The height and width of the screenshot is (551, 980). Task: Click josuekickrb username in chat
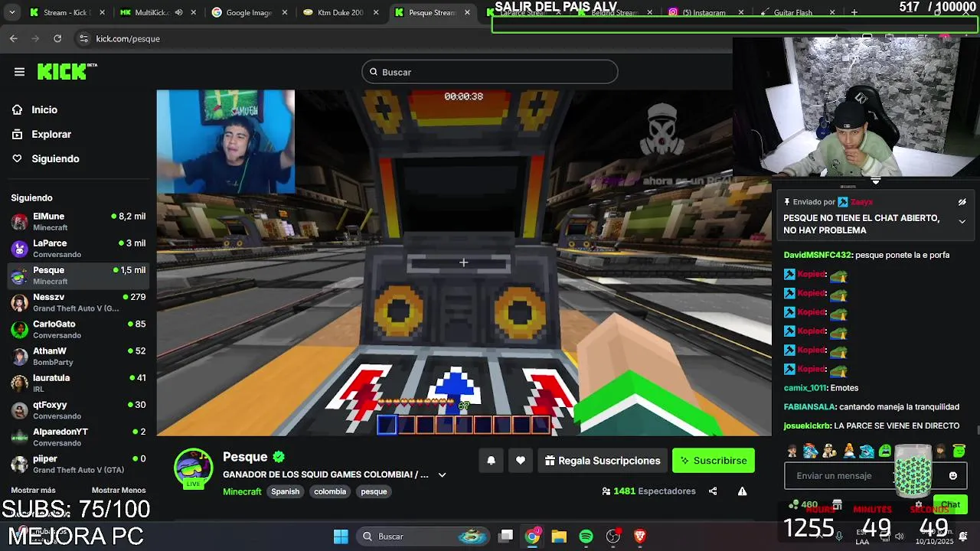(807, 425)
